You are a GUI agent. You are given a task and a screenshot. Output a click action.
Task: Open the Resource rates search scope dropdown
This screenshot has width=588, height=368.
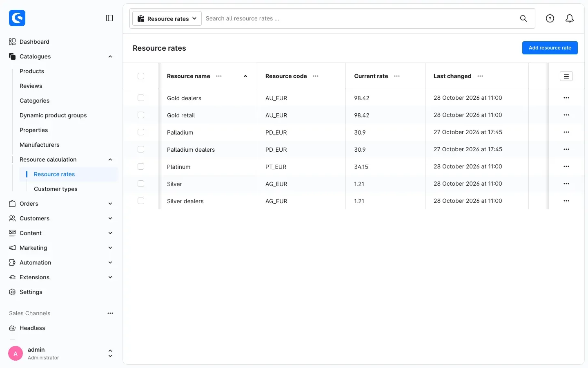coord(167,18)
